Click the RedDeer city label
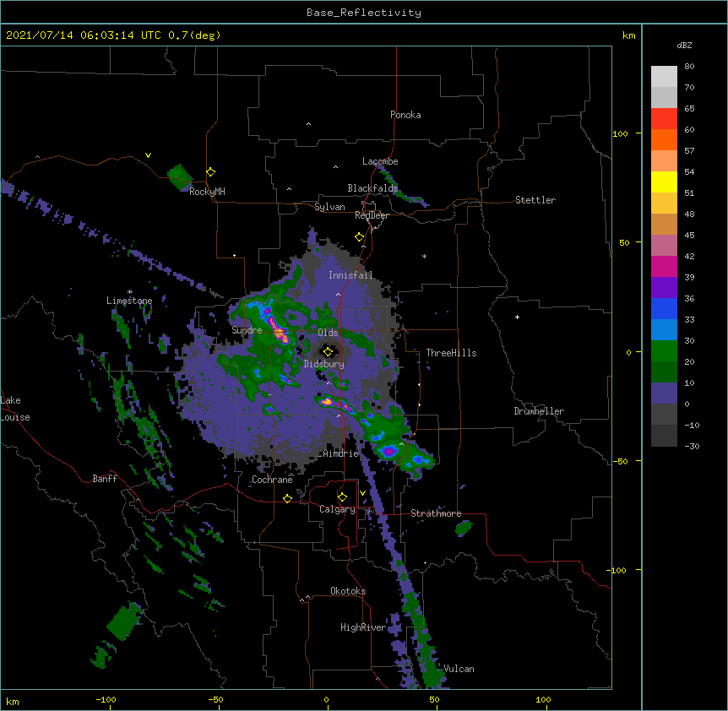 click(372, 215)
